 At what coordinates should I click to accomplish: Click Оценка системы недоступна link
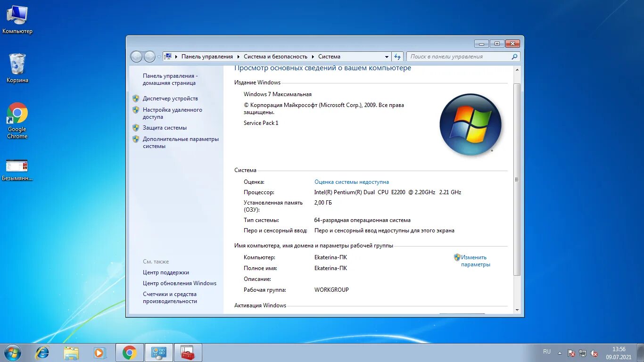click(352, 182)
